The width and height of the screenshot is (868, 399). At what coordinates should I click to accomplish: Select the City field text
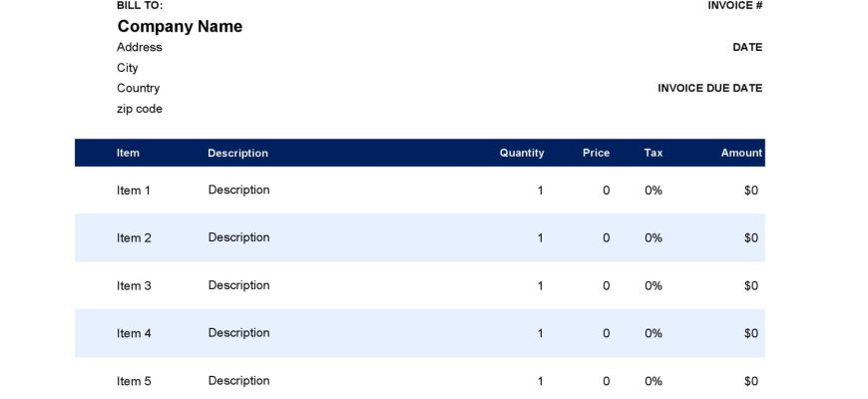coord(128,68)
